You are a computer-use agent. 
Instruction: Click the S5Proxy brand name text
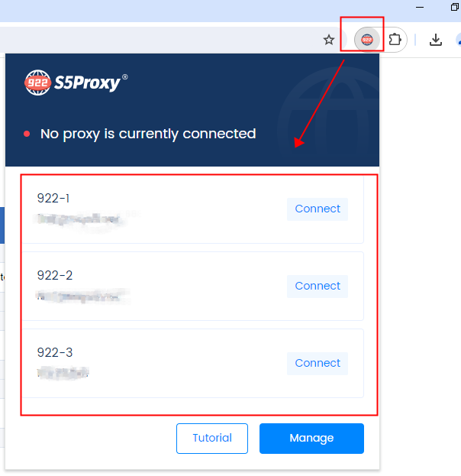[x=87, y=83]
